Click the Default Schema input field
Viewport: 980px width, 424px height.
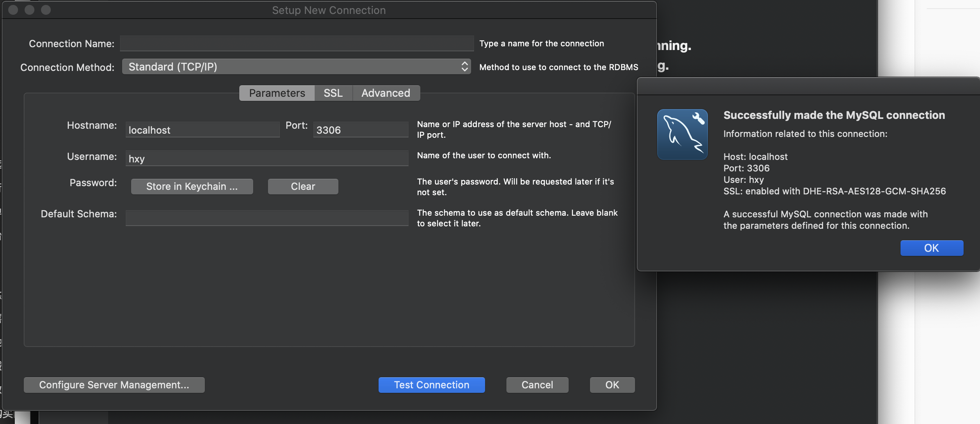pyautogui.click(x=267, y=218)
